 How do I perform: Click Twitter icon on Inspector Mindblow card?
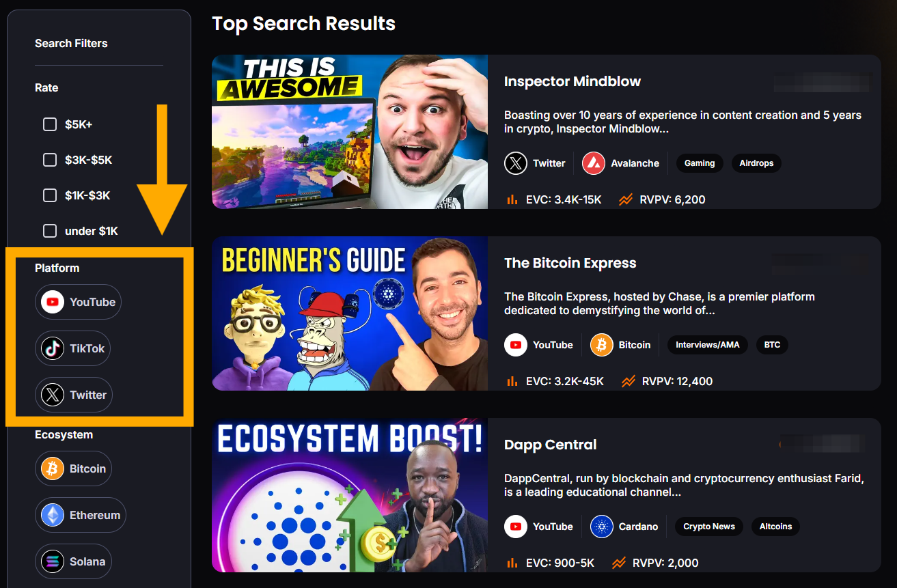click(516, 163)
